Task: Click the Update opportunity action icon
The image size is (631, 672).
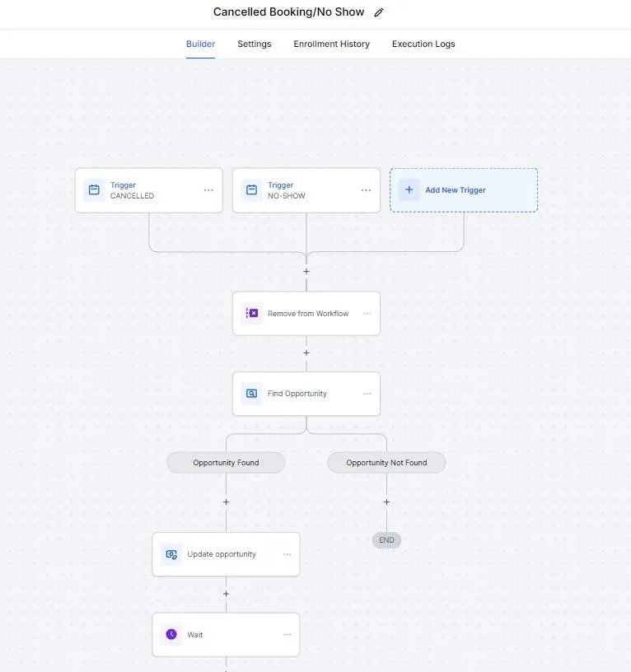Action: (x=171, y=554)
